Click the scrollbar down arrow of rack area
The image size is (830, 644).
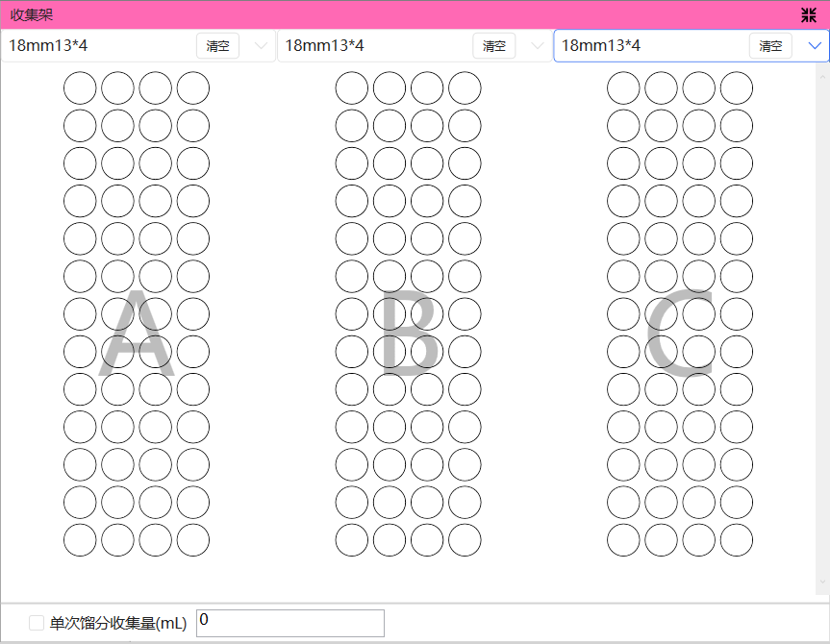click(x=822, y=582)
